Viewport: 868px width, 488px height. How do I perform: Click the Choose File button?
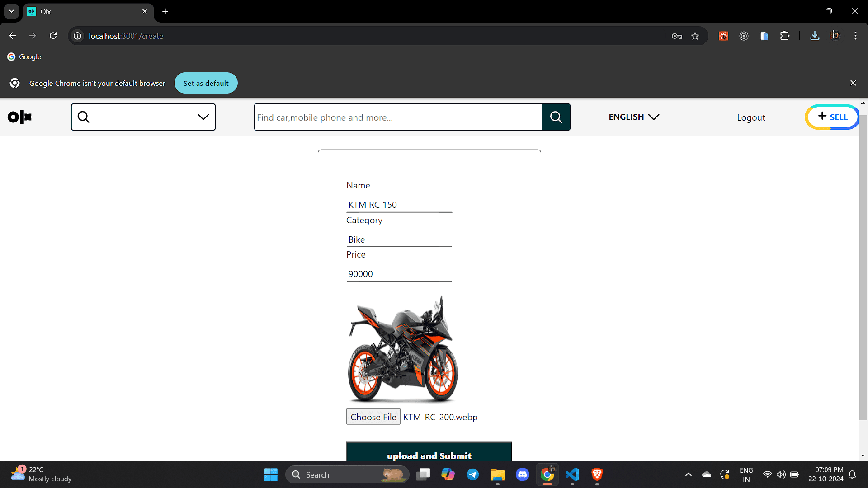[x=373, y=417]
